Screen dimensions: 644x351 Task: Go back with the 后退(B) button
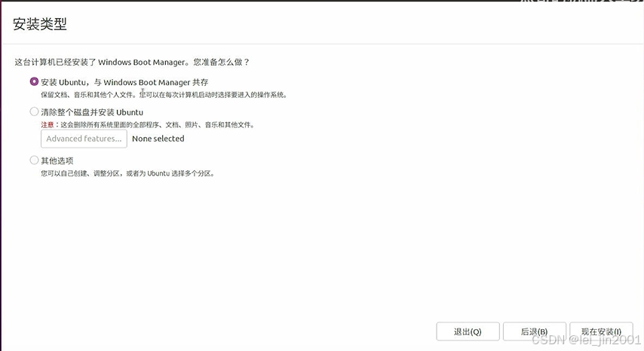pyautogui.click(x=535, y=331)
